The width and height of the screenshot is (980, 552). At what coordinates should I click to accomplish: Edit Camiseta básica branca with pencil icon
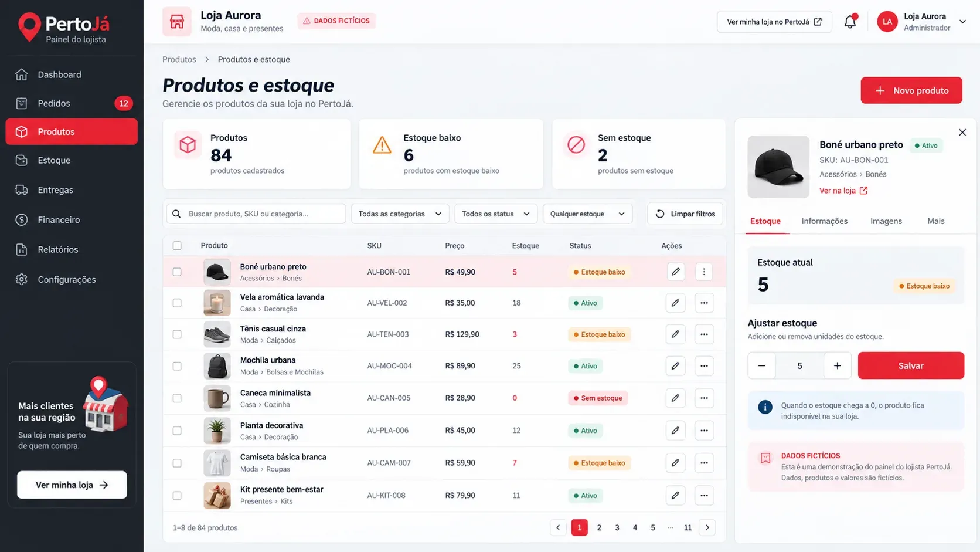(x=676, y=463)
